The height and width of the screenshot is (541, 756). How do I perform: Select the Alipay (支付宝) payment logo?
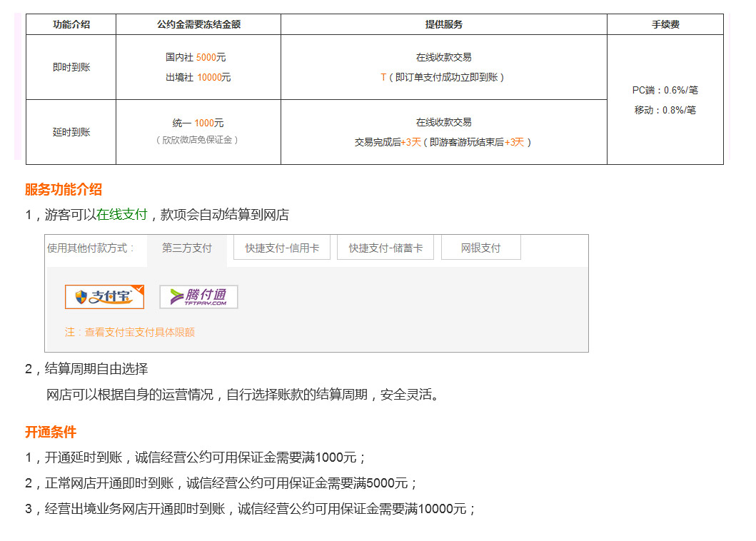pyautogui.click(x=104, y=297)
